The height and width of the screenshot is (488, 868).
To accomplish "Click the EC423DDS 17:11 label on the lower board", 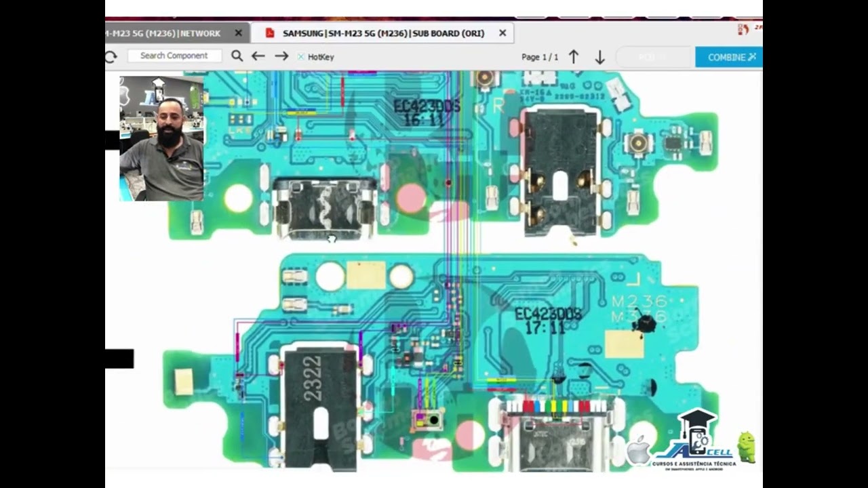I will point(548,321).
